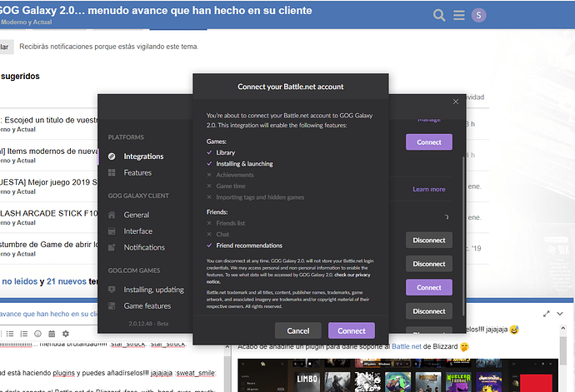
Task: Click the Installing, updating download icon
Action: [x=112, y=290]
